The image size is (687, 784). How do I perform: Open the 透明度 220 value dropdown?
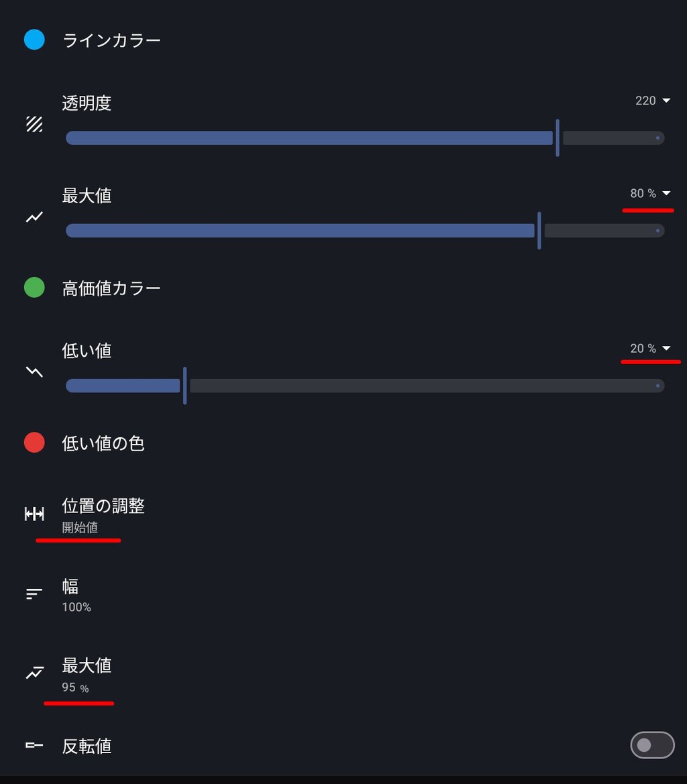click(653, 101)
